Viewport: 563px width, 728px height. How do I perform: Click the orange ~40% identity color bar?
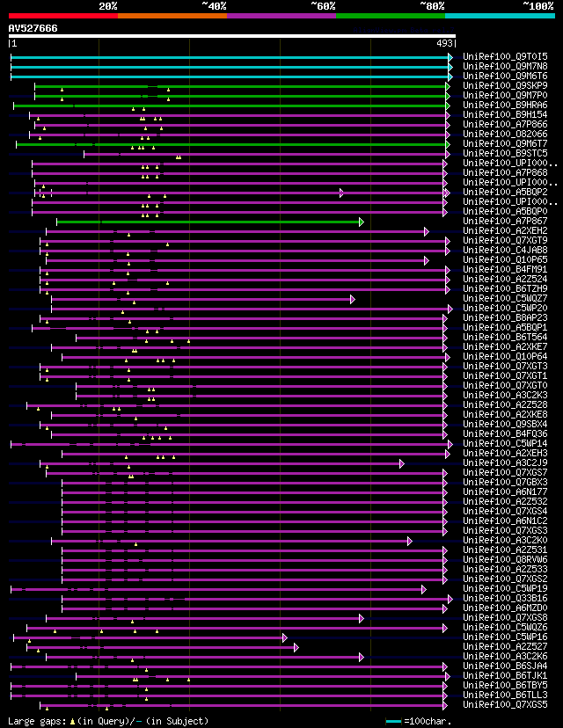(172, 16)
